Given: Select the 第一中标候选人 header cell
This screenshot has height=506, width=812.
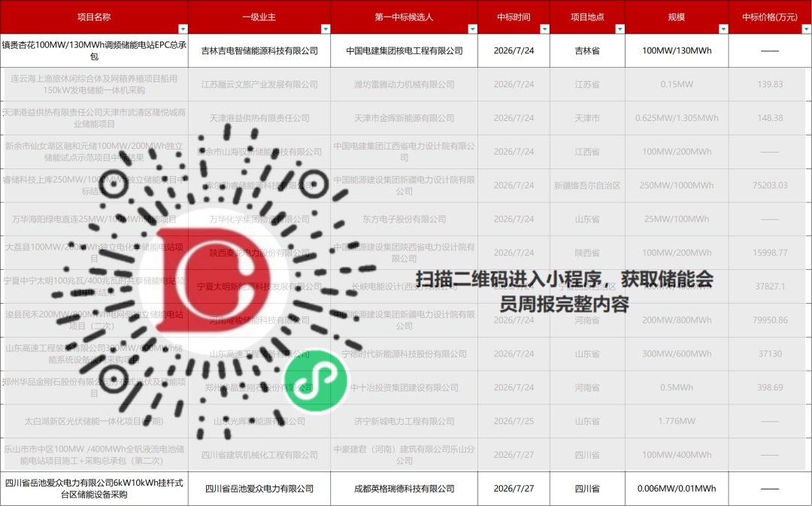Looking at the screenshot, I should click(x=404, y=17).
